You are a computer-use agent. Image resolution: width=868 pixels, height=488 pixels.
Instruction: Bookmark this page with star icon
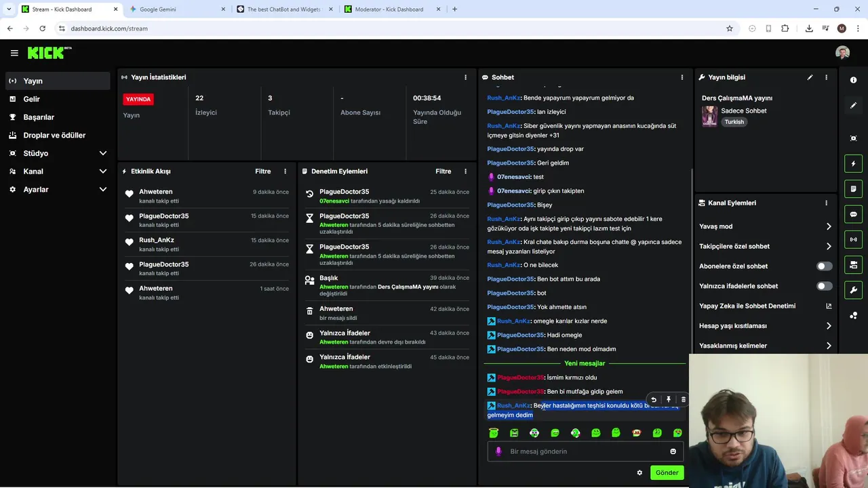click(730, 28)
